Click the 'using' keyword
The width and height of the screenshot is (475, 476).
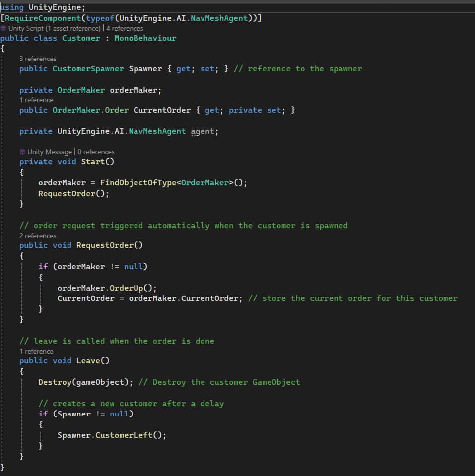tap(12, 7)
